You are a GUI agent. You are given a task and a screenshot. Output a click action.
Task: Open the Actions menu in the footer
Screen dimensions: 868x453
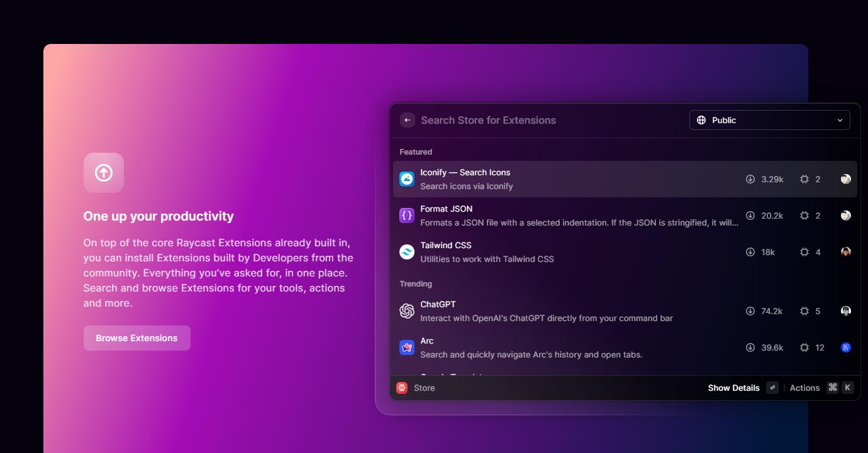click(804, 388)
